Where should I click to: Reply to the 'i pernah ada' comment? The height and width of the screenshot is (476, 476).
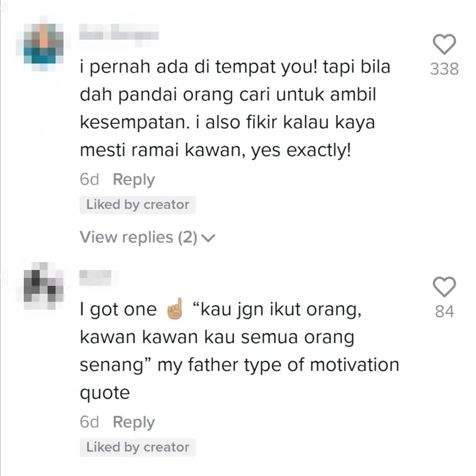tap(134, 180)
